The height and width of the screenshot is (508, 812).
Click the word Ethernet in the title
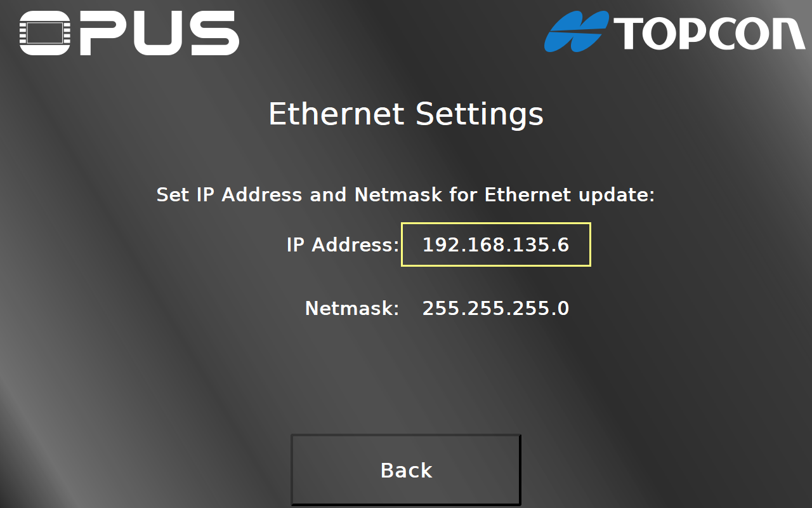(x=336, y=114)
